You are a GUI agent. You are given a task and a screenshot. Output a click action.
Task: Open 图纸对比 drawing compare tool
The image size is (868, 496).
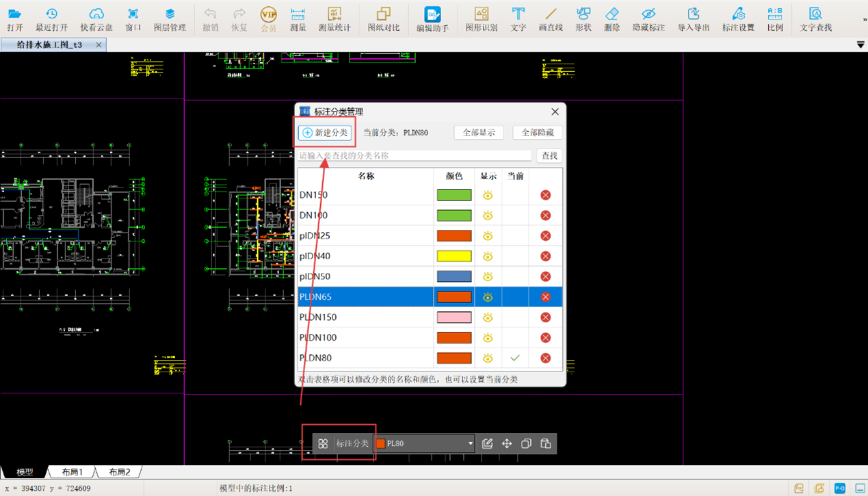point(383,19)
